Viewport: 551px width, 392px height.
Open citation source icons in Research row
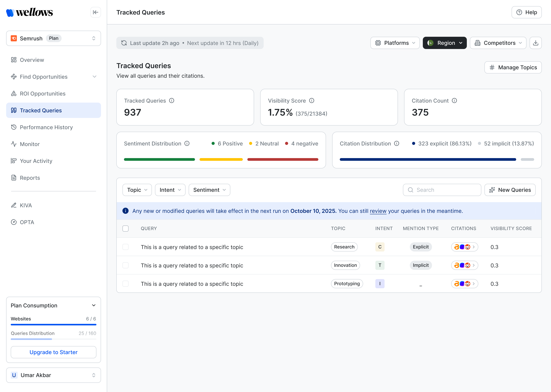point(464,247)
